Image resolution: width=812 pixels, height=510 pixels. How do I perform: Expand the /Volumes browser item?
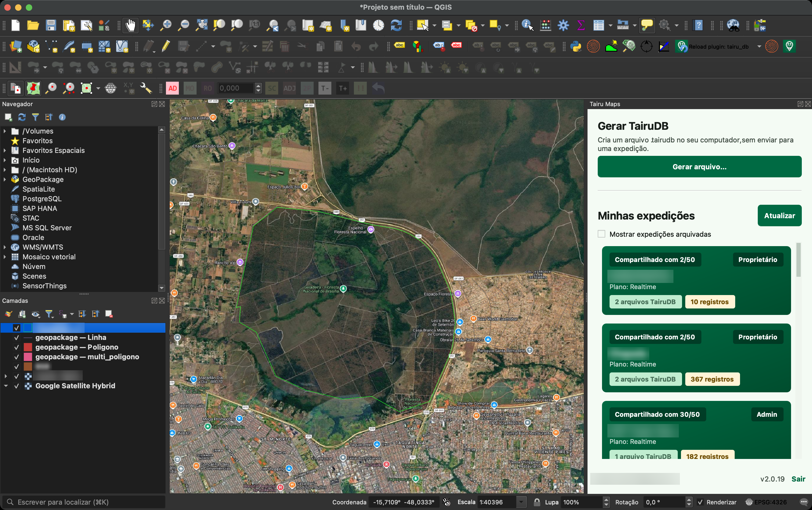click(5, 131)
